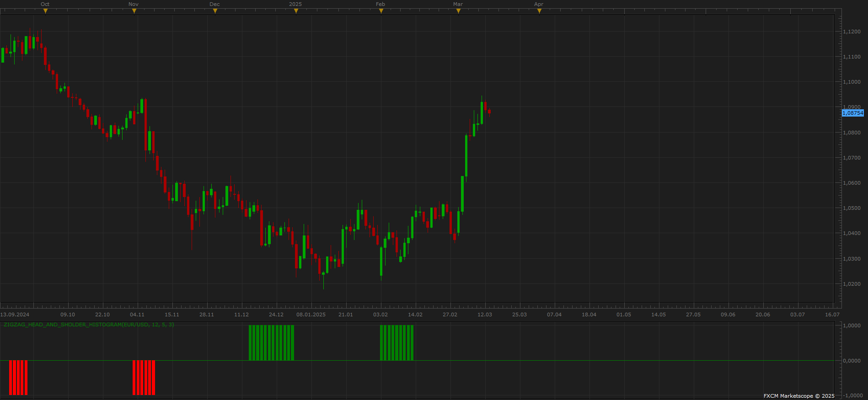The width and height of the screenshot is (868, 400).
Task: Click the 09.10 date label
Action: tap(68, 315)
